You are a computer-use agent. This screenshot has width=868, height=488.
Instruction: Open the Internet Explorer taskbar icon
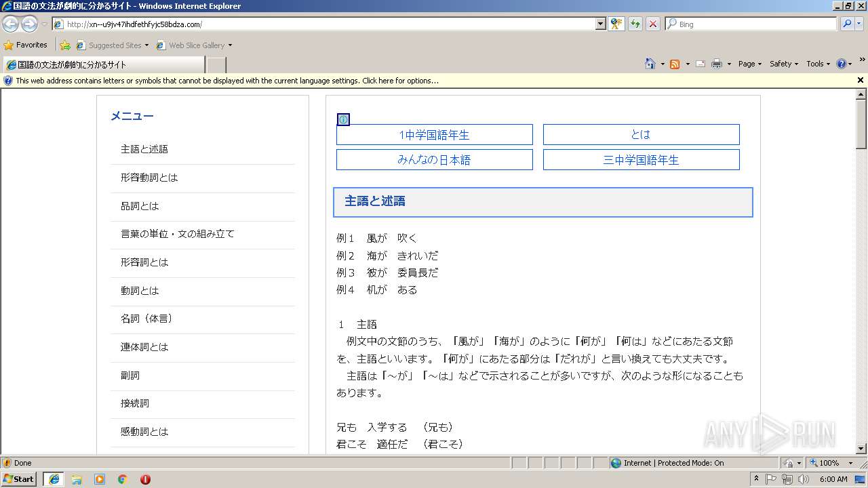pos(54,479)
